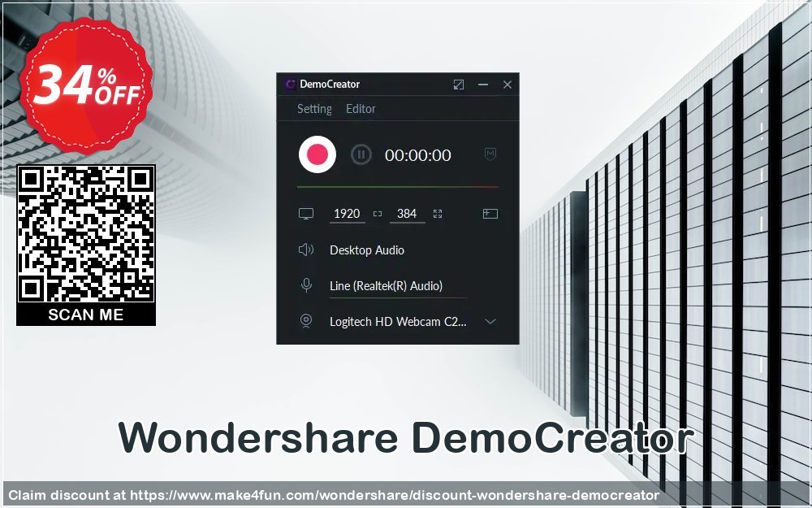This screenshot has width=812, height=508.
Task: Toggle the desktop audio speaker icon
Action: 306,250
